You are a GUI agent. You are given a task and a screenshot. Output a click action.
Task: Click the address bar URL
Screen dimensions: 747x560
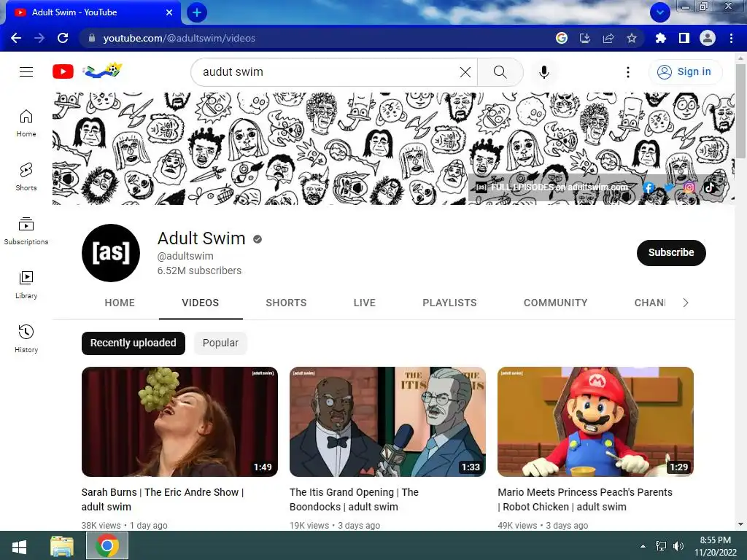(x=179, y=38)
